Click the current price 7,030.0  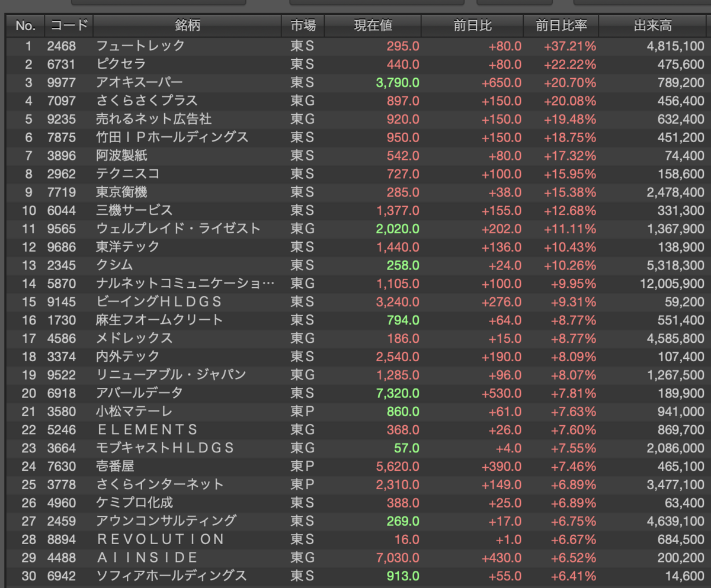[x=398, y=558]
